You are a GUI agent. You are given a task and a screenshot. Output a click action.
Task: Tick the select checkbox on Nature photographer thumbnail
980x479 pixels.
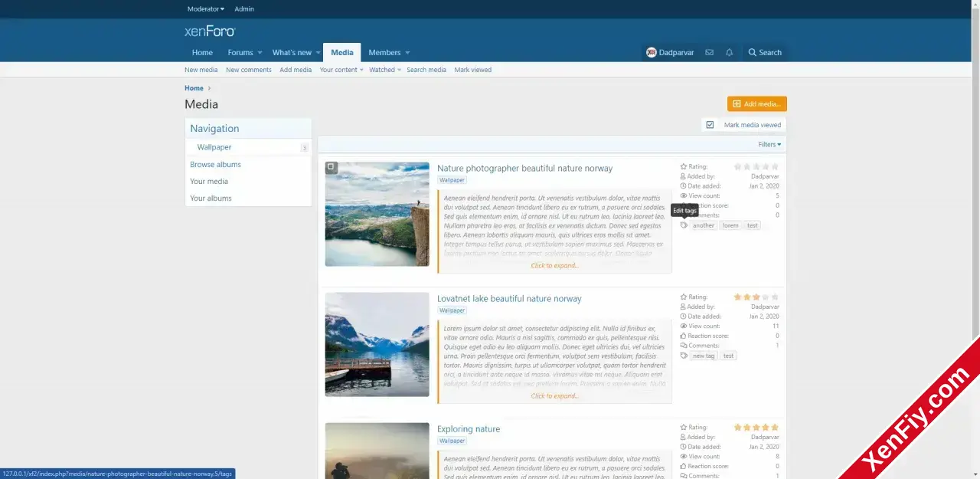pos(331,167)
